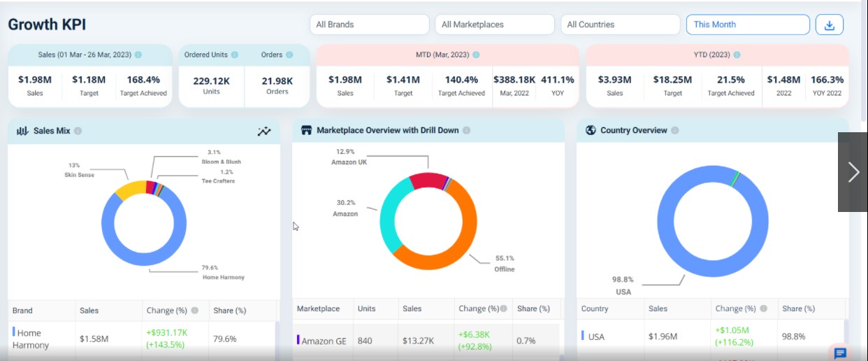Sort brand table by Brand column header
Screen dimensions: 868x361
23,311
